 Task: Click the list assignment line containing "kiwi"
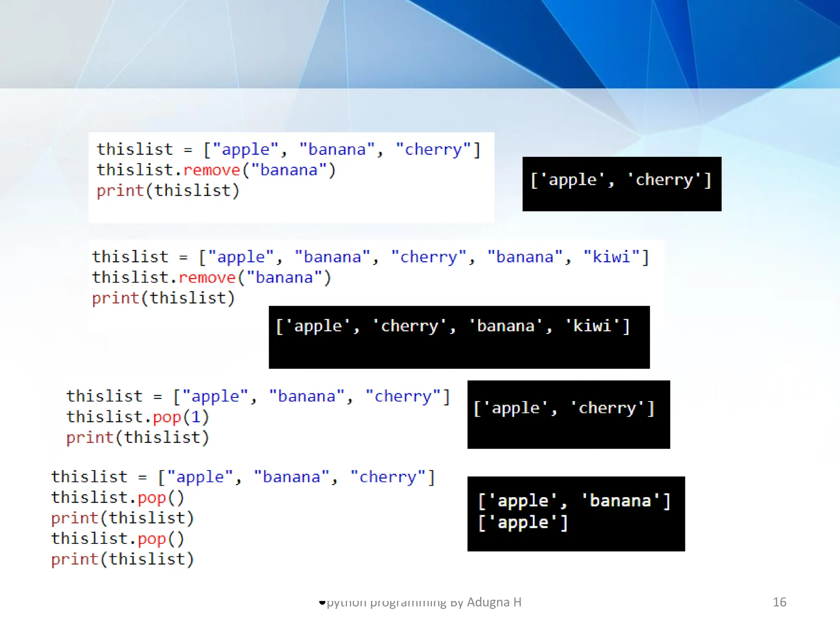pyautogui.click(x=370, y=257)
